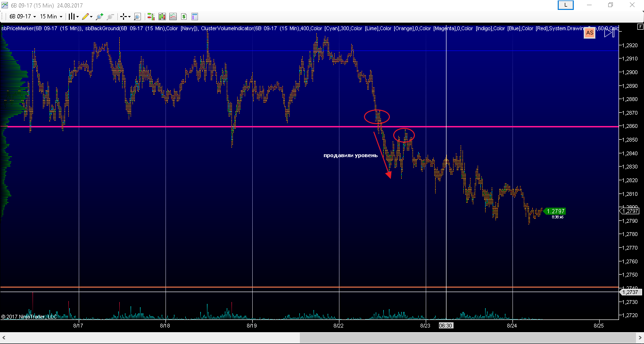
Task: Open the chart properties template icon
Action: coord(195,17)
